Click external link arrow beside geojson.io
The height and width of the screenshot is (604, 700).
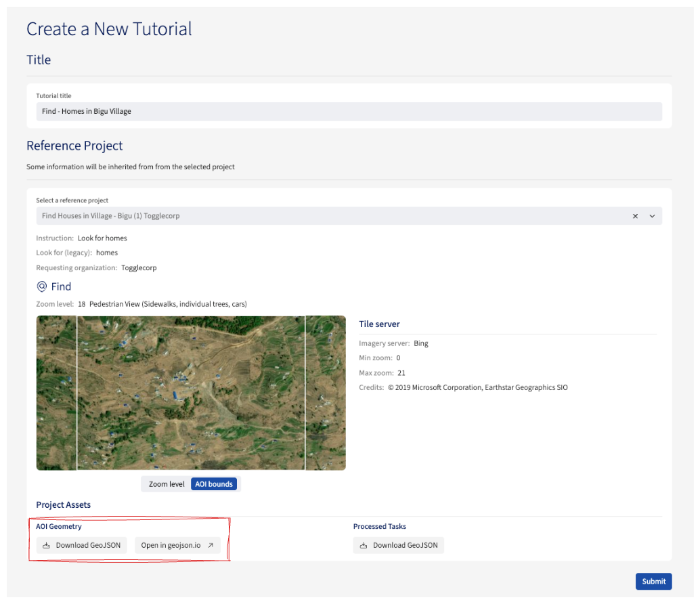point(211,546)
